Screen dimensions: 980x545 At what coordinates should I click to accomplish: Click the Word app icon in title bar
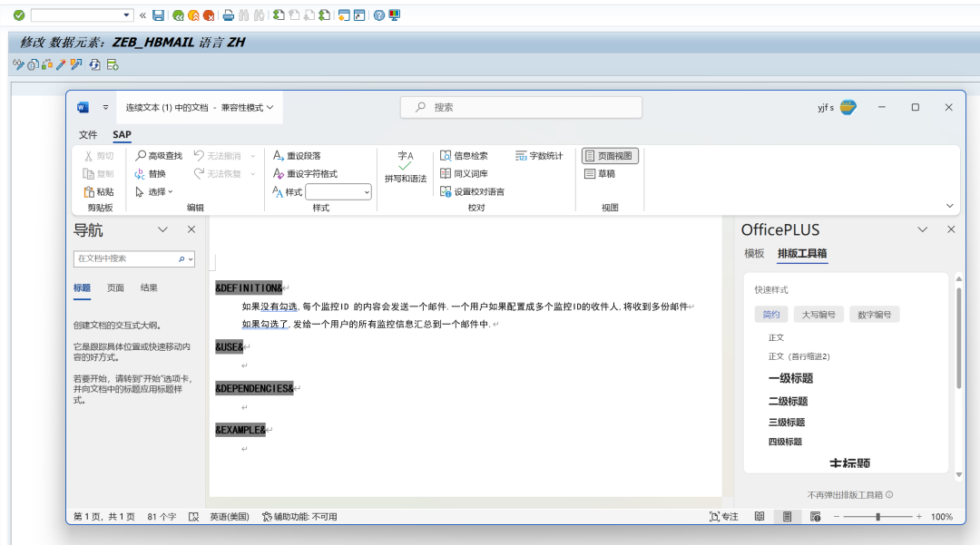pyautogui.click(x=83, y=107)
